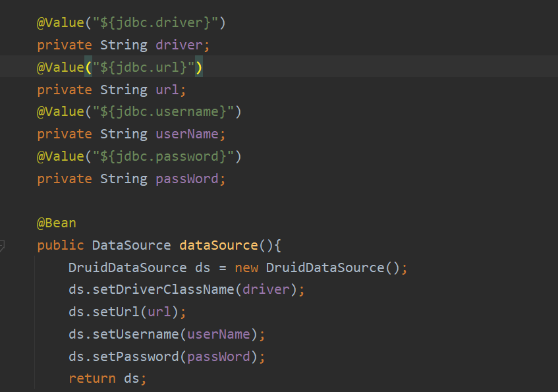Click the userName field declaration name
This screenshot has width=558, height=392.
click(186, 134)
